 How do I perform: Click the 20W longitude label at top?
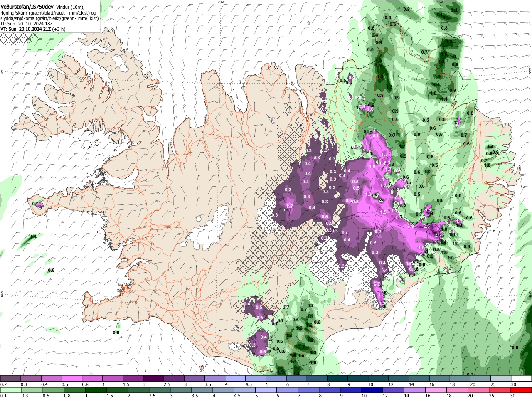coord(221,2)
